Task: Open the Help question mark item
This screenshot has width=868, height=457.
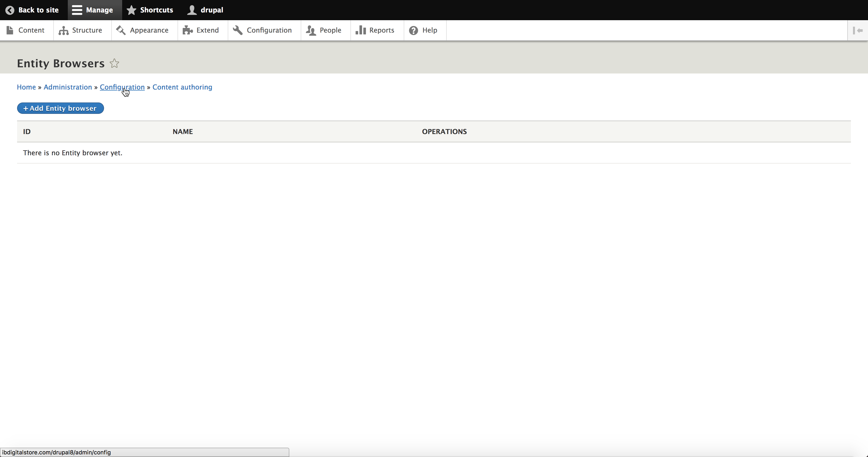Action: click(x=423, y=30)
